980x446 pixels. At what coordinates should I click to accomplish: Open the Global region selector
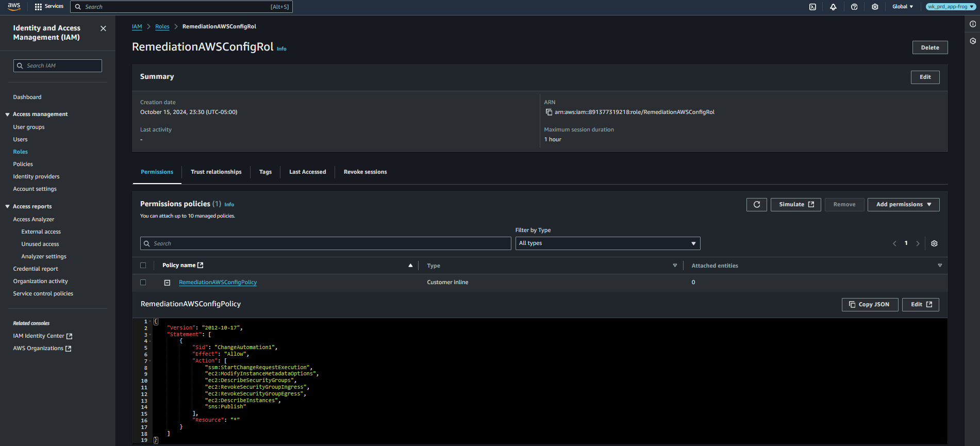(903, 7)
